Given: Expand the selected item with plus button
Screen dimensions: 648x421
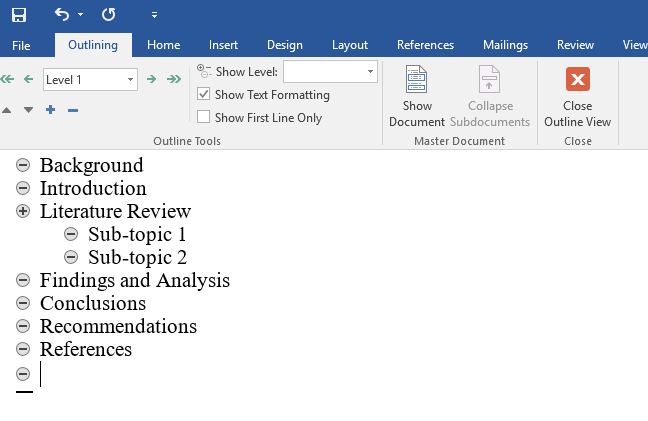Looking at the screenshot, I should 50,110.
